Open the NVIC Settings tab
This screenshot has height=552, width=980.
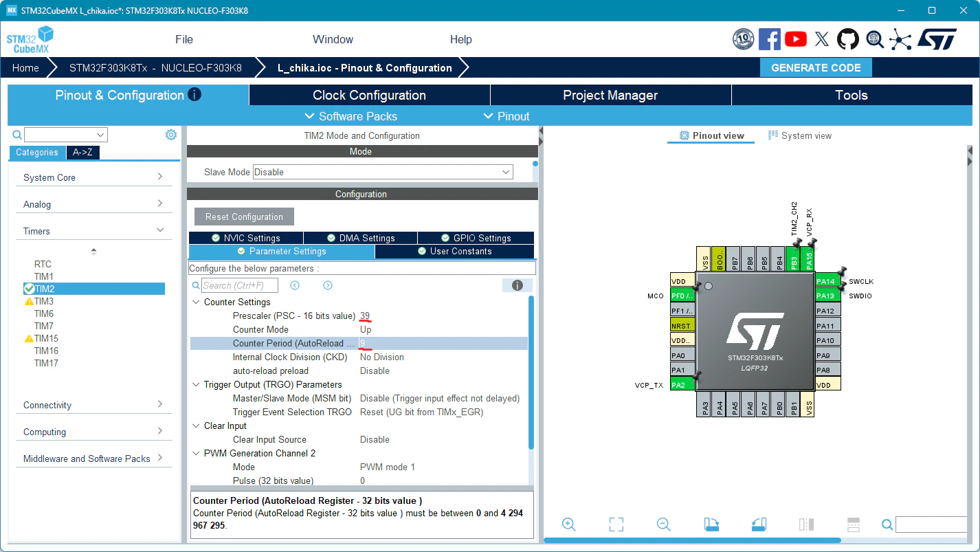(246, 238)
